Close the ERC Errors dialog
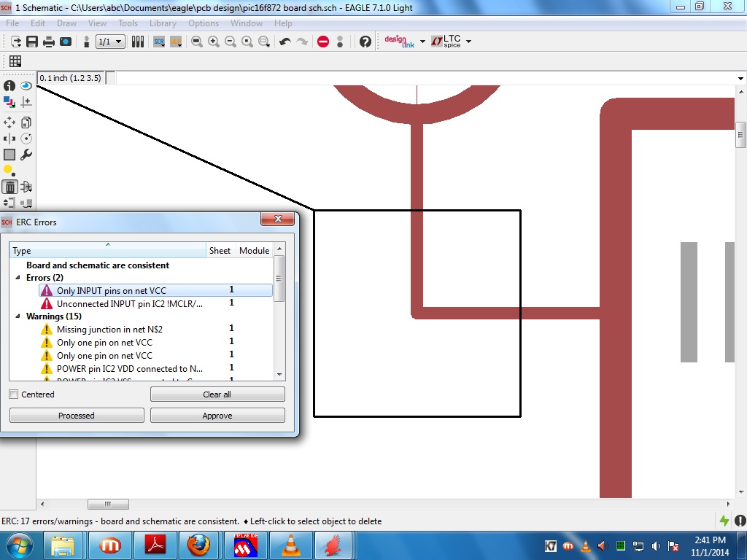747x560 pixels. [278, 219]
